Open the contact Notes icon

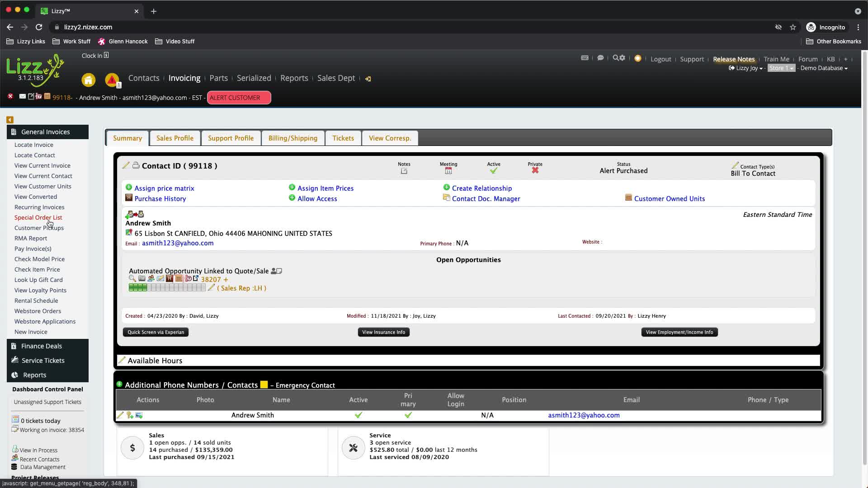[x=404, y=171]
